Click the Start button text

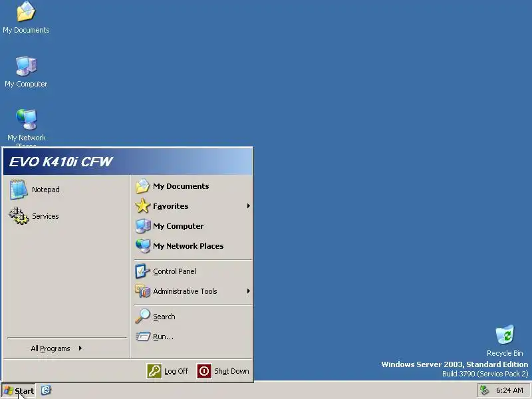[25, 391]
